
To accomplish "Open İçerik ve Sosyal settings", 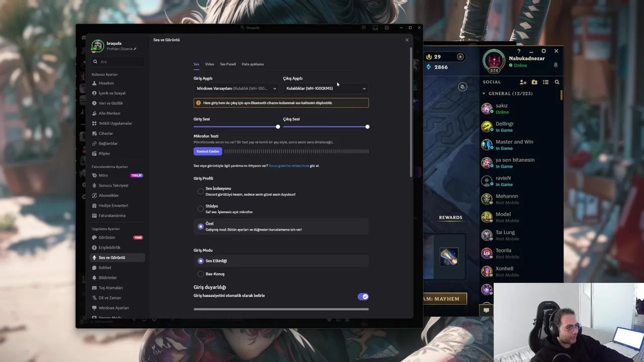I will pos(117,93).
